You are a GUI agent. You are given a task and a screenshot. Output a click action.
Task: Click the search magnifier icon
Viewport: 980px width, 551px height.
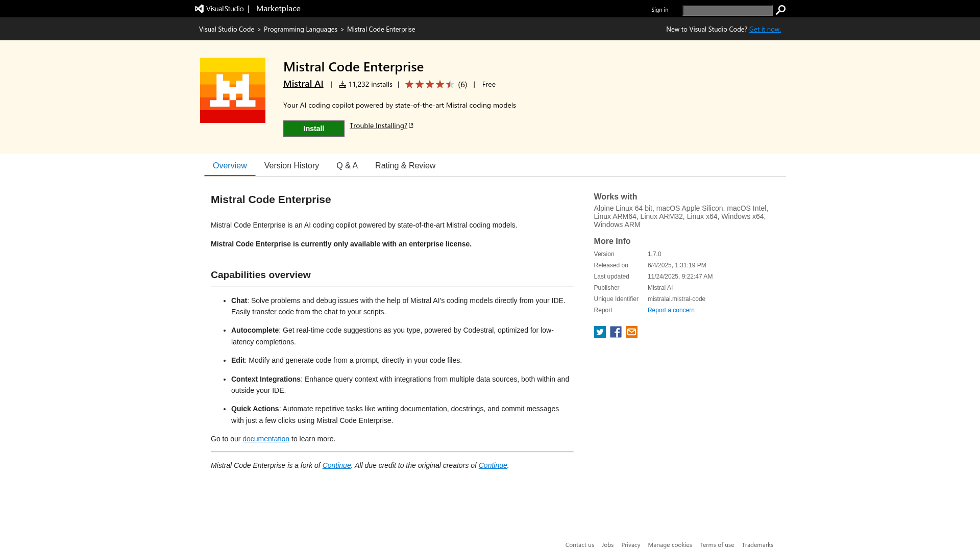780,10
